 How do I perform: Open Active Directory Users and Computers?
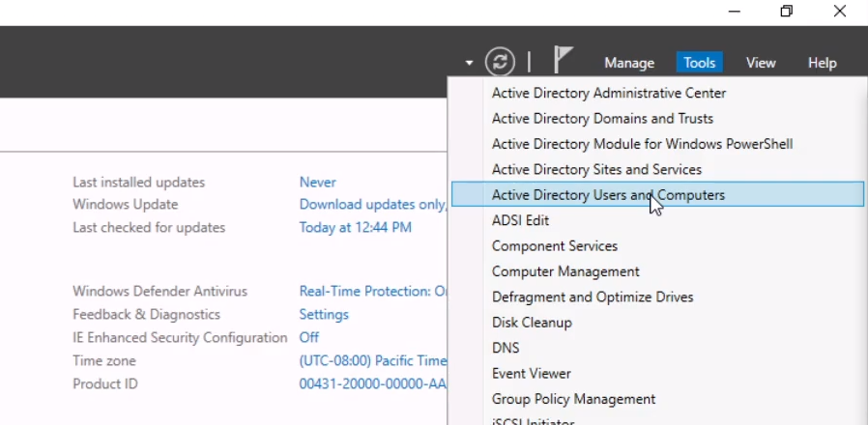608,195
